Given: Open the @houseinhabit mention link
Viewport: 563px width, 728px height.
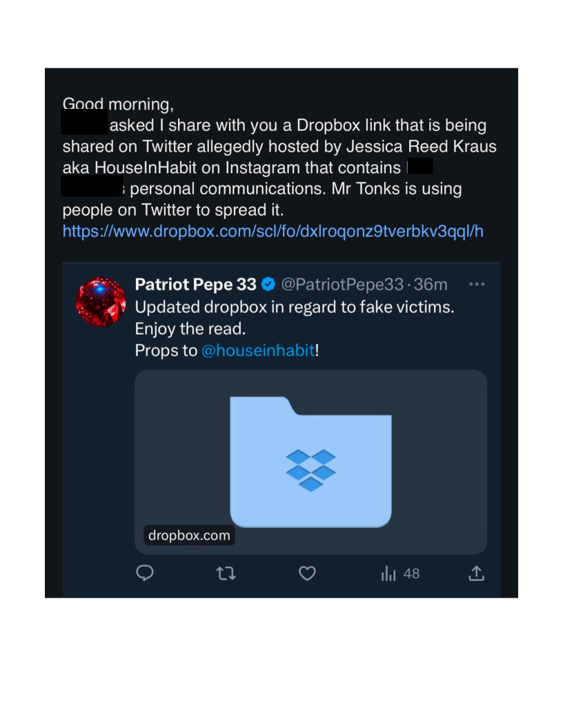Looking at the screenshot, I should 257,350.
